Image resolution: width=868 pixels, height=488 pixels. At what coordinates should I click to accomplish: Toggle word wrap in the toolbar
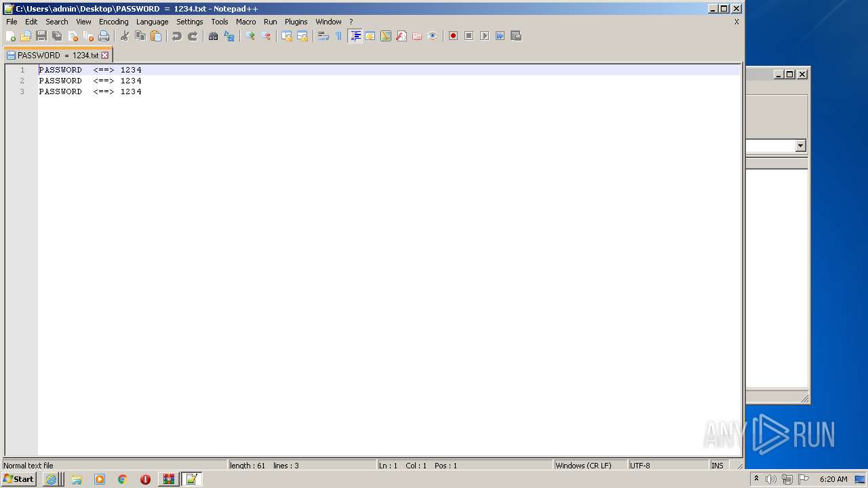323,36
